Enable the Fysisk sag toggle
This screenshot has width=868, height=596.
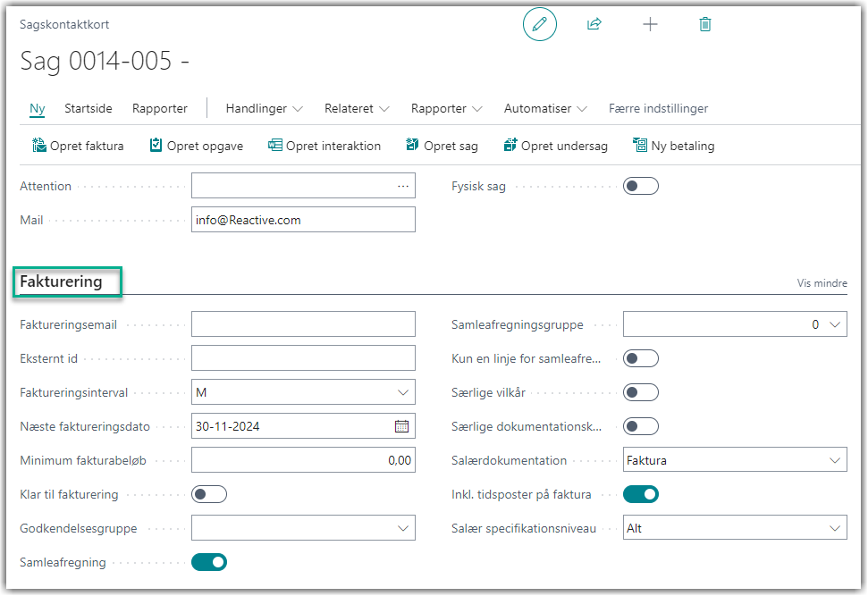(640, 186)
